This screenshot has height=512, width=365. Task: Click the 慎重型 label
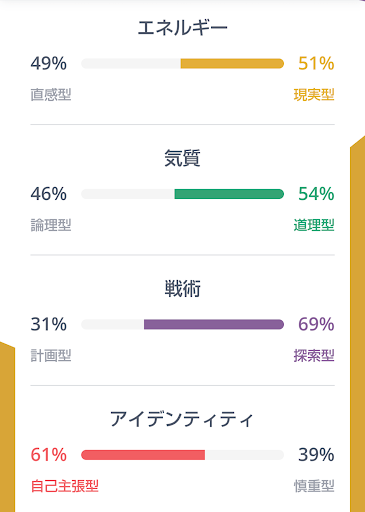pos(314,486)
